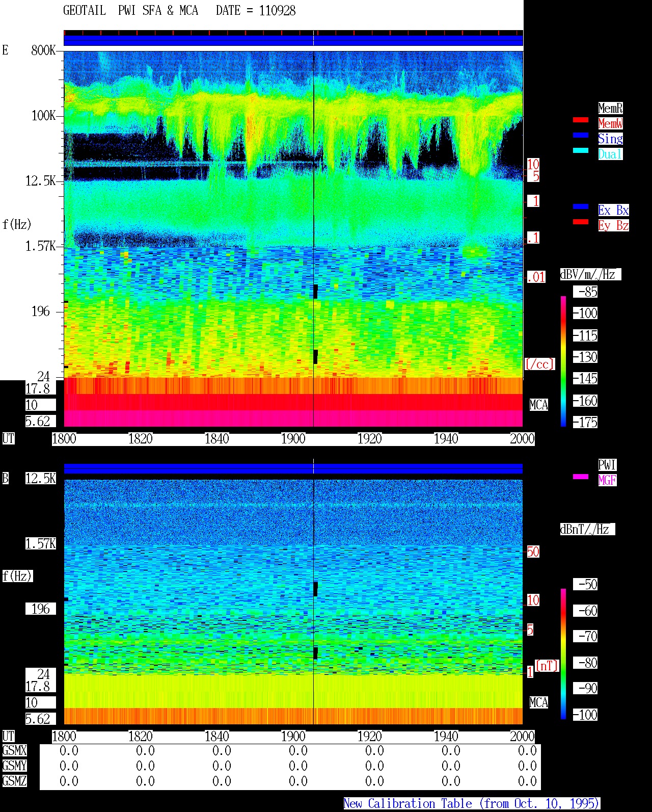Click the upper MCA label beside E panel
The height and width of the screenshot is (812, 652).
click(539, 405)
